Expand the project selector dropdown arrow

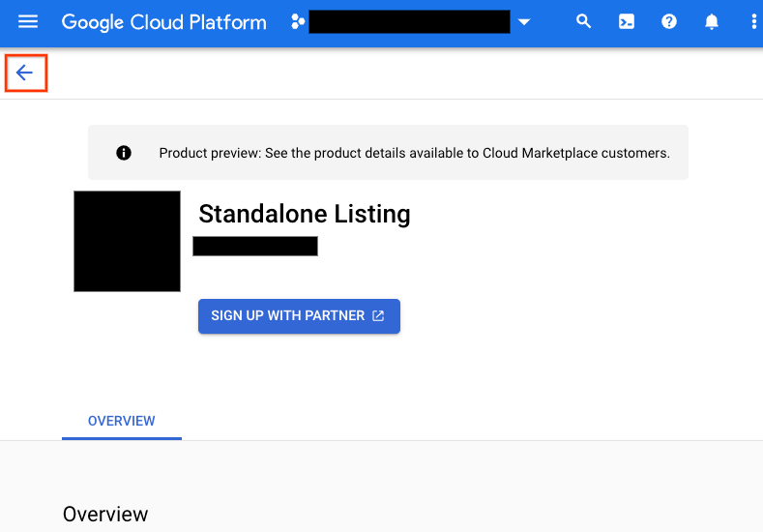coord(524,21)
